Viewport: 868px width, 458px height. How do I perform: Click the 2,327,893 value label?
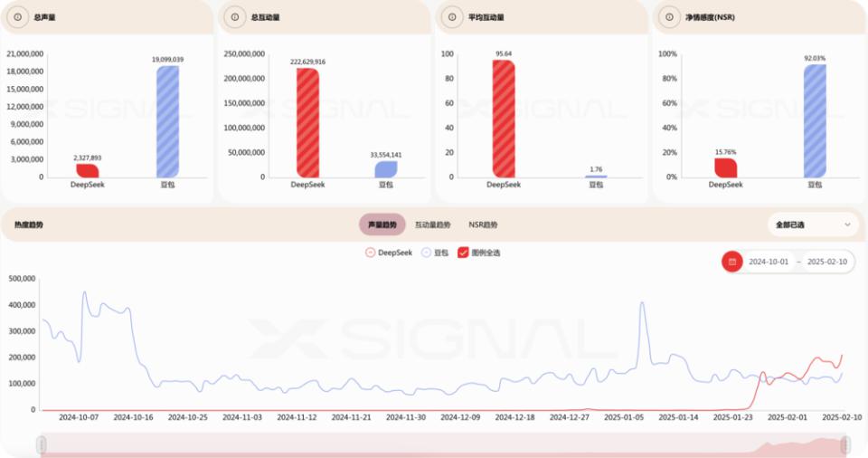coord(88,158)
